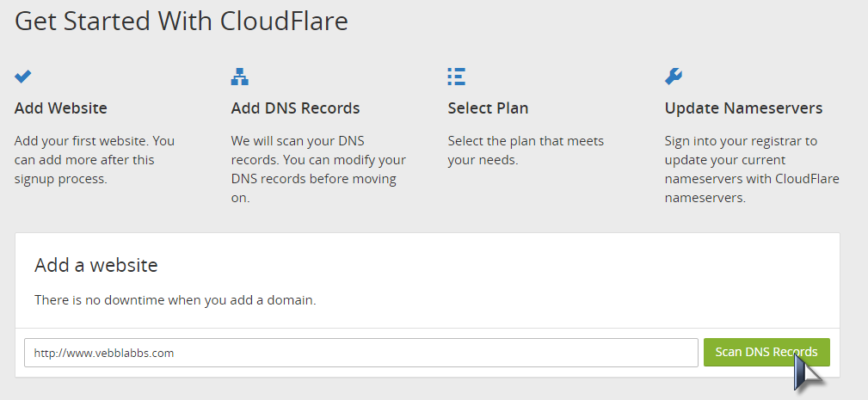Select the Select Plan step heading

489,108
